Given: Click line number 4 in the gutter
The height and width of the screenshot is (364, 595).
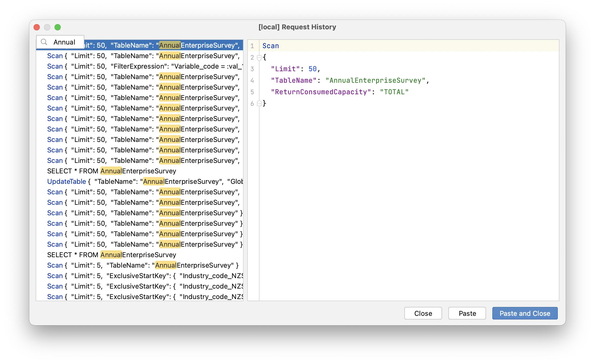Looking at the screenshot, I should click(252, 80).
